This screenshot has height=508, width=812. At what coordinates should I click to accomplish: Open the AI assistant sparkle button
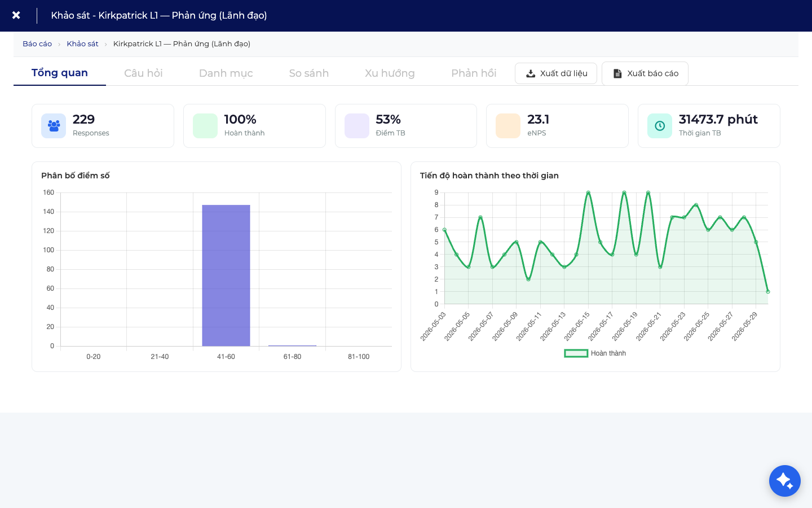click(x=785, y=481)
